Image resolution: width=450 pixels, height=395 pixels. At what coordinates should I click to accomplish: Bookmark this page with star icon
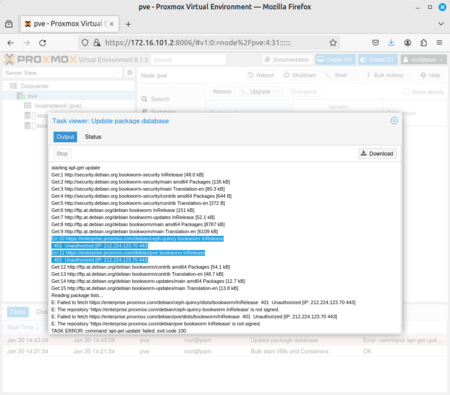(333, 43)
